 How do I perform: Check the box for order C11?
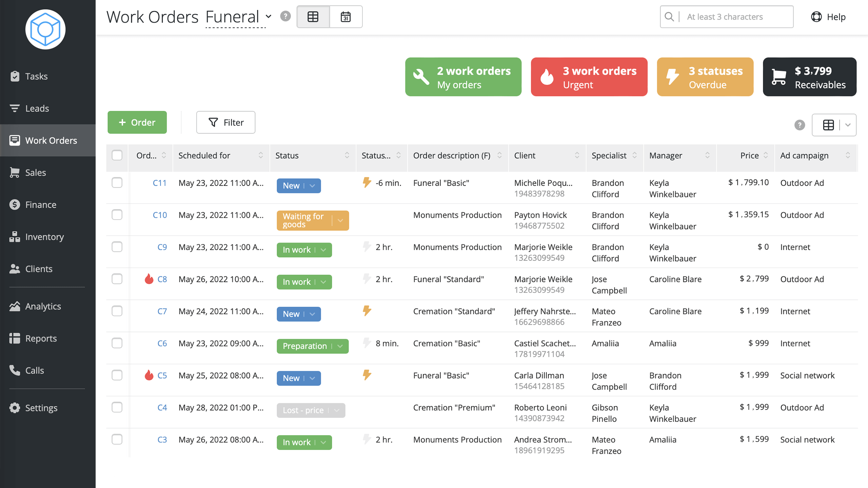pyautogui.click(x=117, y=183)
